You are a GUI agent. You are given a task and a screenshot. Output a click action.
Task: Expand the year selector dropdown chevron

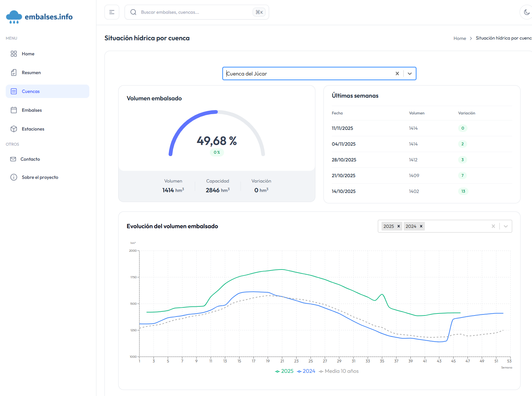click(x=505, y=226)
